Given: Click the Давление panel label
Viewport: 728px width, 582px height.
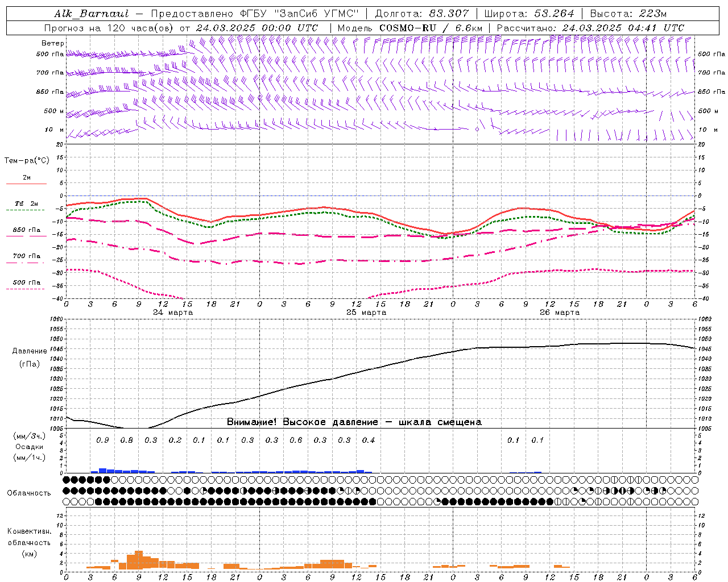Looking at the screenshot, I should 30,351.
